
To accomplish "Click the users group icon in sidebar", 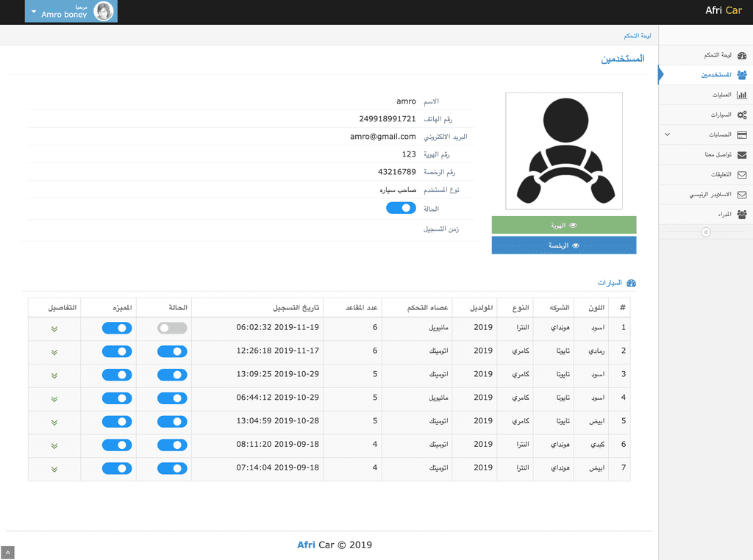I will tap(742, 75).
